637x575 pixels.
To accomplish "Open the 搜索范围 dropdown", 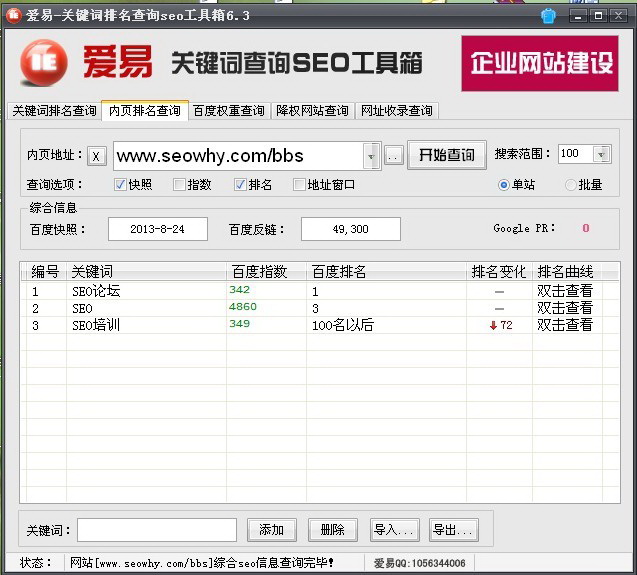I will click(601, 154).
